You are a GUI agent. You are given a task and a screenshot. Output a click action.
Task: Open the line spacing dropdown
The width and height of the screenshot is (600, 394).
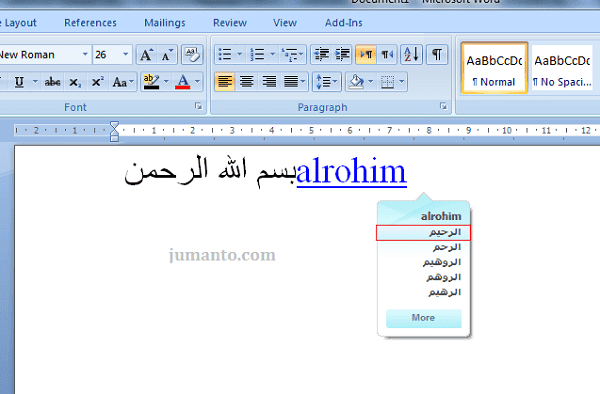pos(326,81)
